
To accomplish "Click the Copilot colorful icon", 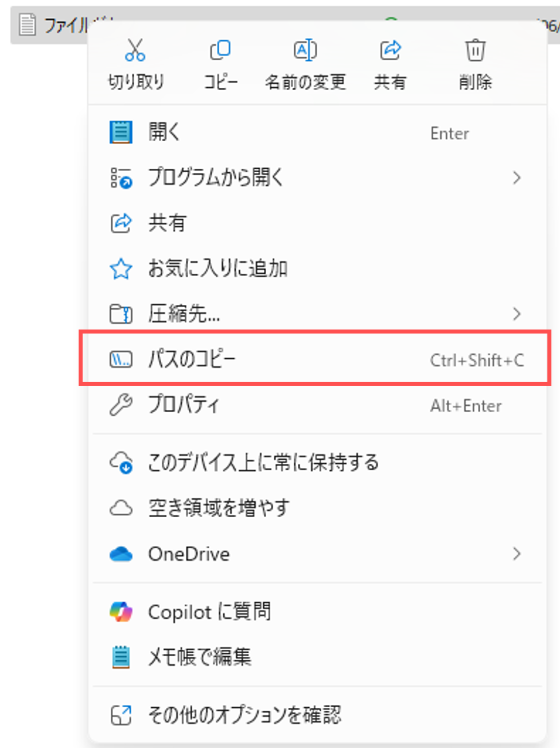I will click(120, 612).
